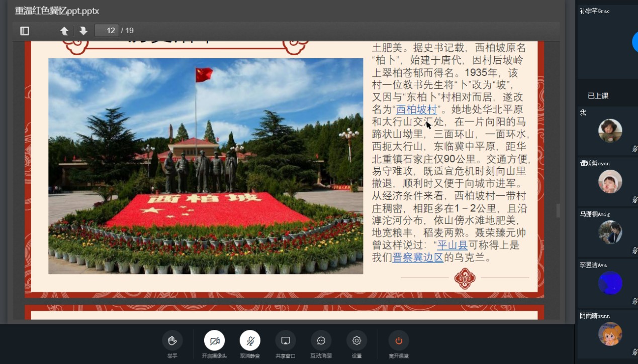Image resolution: width=638 pixels, height=364 pixels.
Task: Open interactive messages (互动消息) chat
Action: 321,341
